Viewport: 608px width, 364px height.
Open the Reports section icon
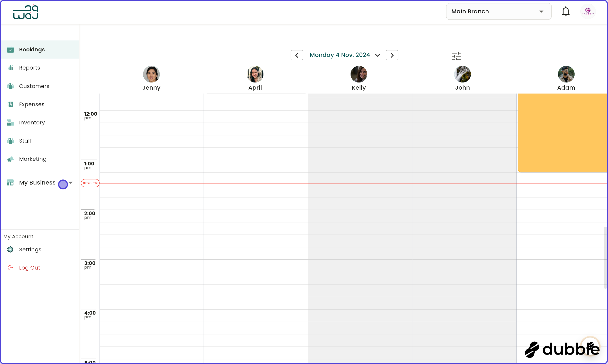click(x=10, y=68)
